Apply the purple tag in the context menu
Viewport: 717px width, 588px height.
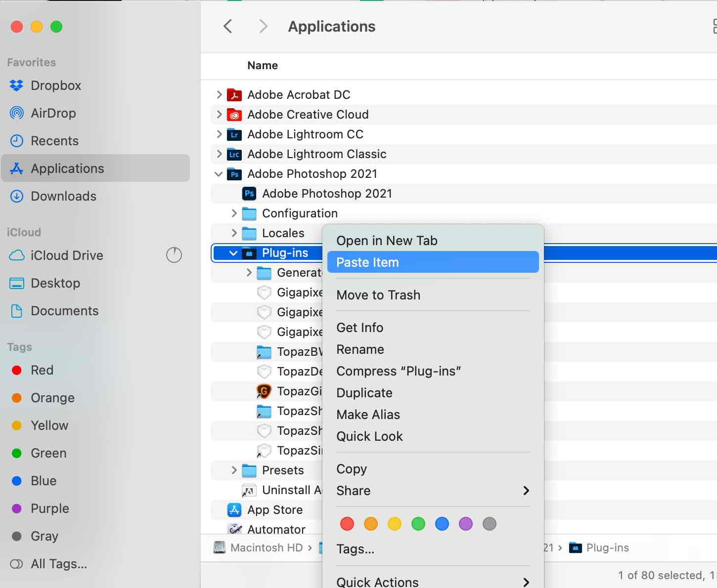[x=466, y=524]
